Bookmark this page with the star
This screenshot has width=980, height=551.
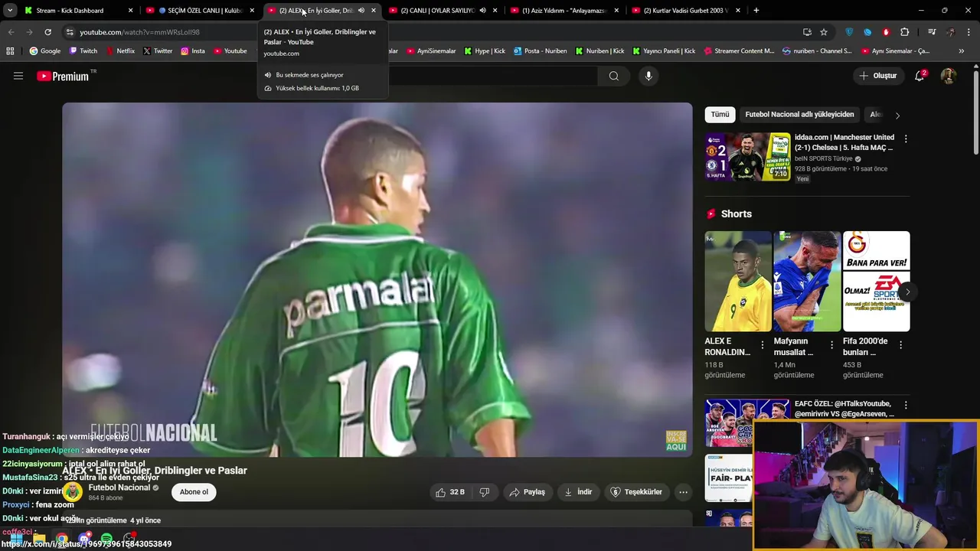824,32
